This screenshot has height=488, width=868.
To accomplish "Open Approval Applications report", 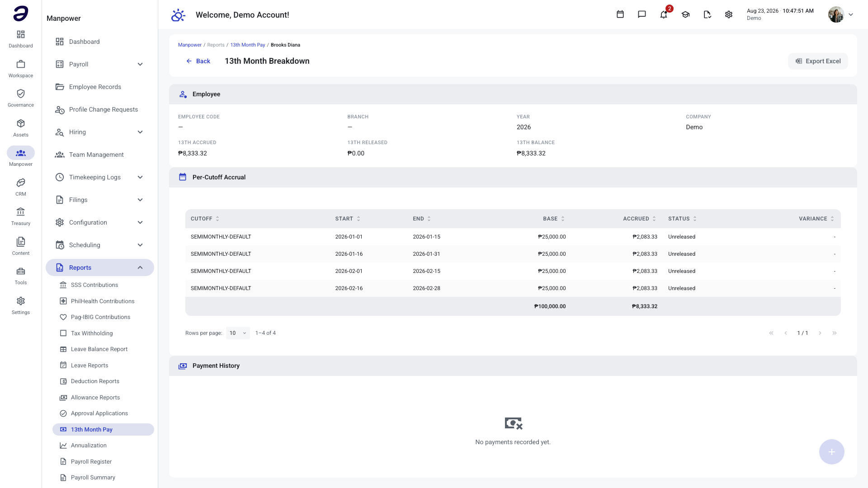I will (x=103, y=413).
